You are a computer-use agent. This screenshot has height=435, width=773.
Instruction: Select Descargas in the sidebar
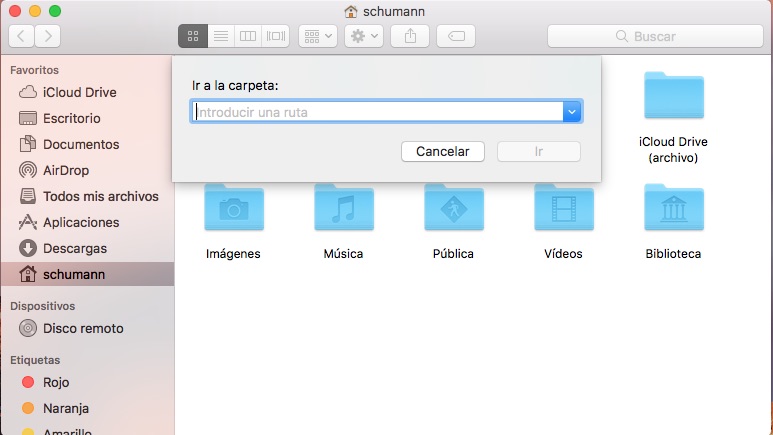87,248
